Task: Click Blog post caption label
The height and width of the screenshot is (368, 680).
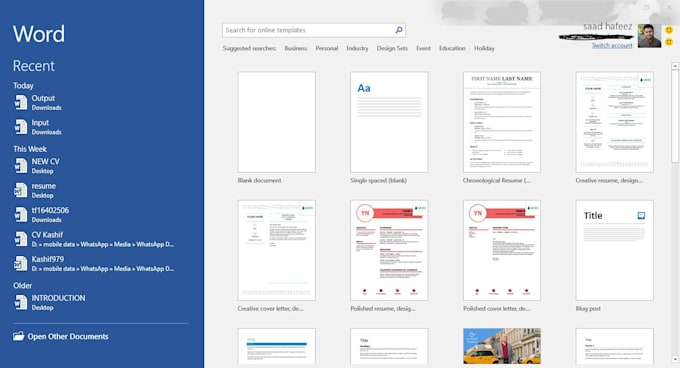Action: pos(588,309)
